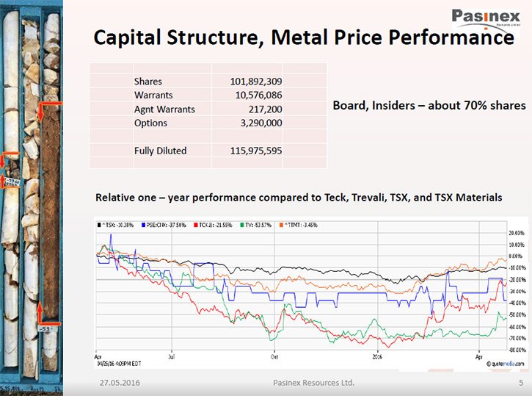Click the value 3,290,000

pyautogui.click(x=261, y=123)
